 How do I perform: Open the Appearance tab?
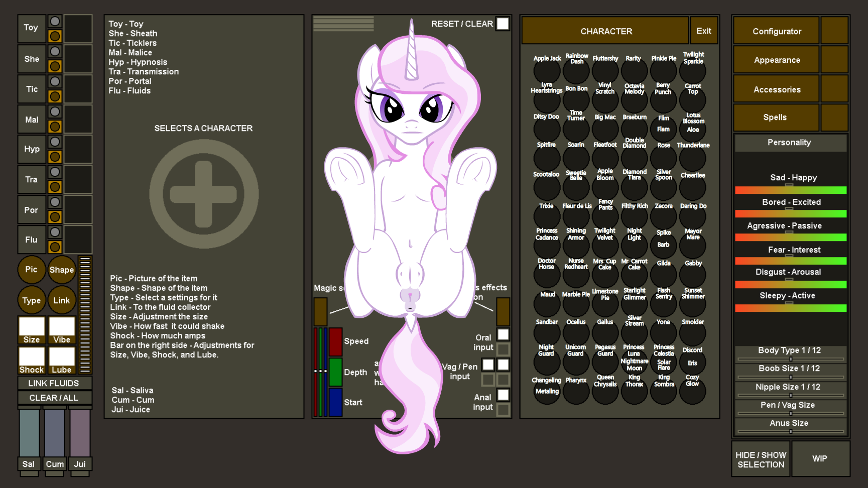click(x=777, y=60)
